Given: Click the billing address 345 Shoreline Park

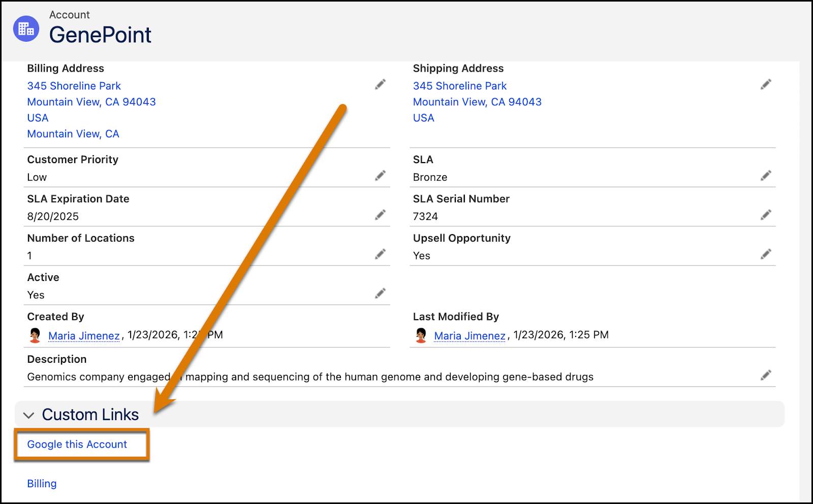Looking at the screenshot, I should [x=74, y=86].
